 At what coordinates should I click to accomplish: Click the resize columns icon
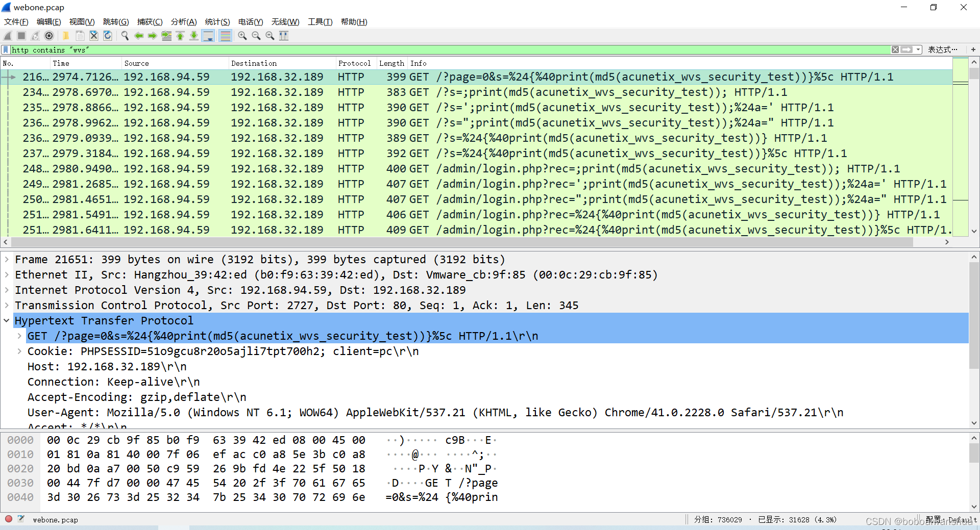point(284,36)
